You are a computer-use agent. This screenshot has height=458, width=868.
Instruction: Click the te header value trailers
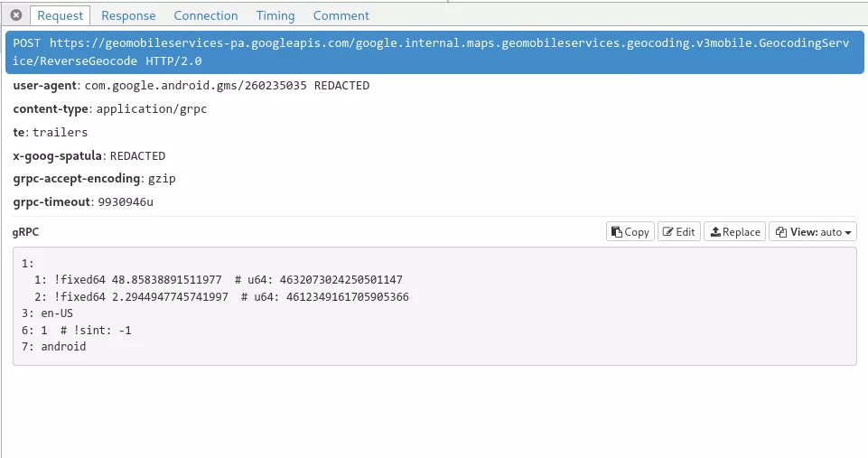[61, 133]
